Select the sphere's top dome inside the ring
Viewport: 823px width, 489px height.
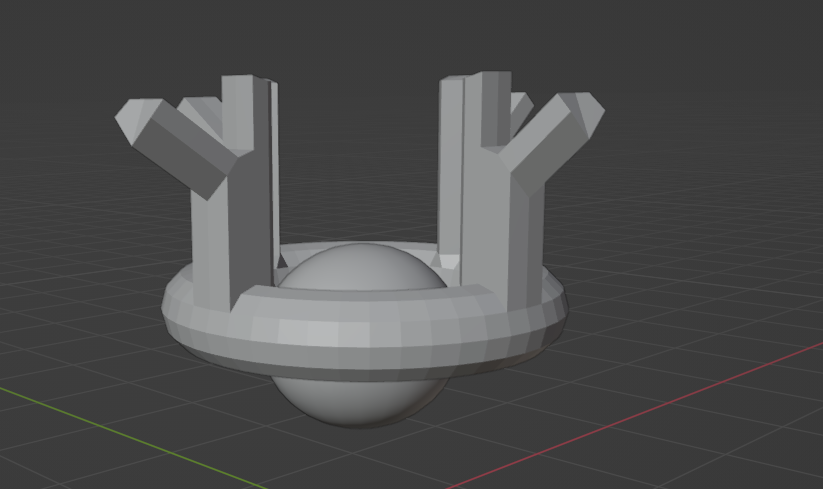tap(361, 267)
